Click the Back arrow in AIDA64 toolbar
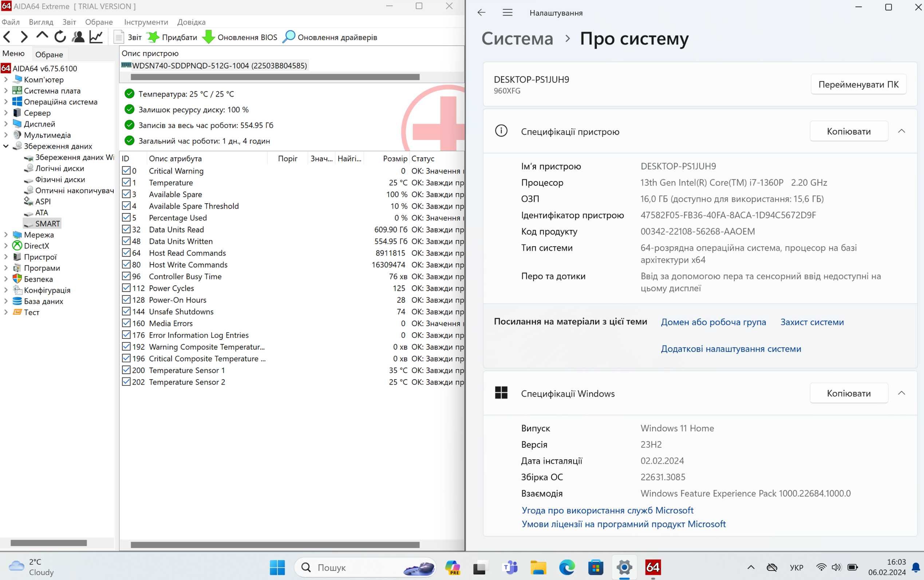This screenshot has height=580, width=924. click(x=7, y=37)
